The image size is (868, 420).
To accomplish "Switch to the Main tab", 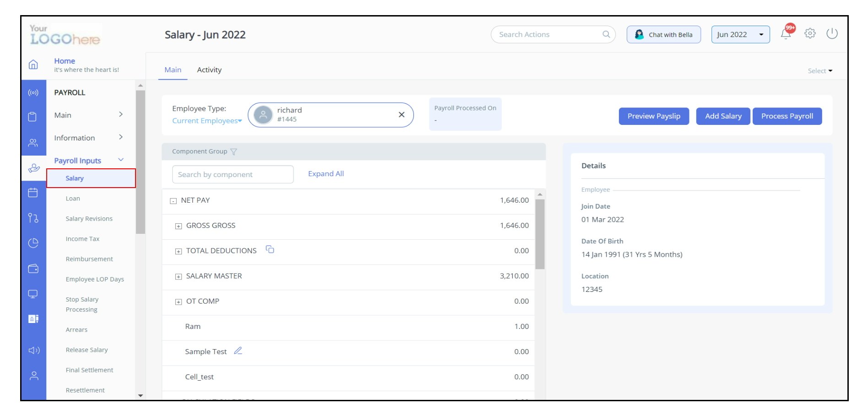I will pos(173,70).
